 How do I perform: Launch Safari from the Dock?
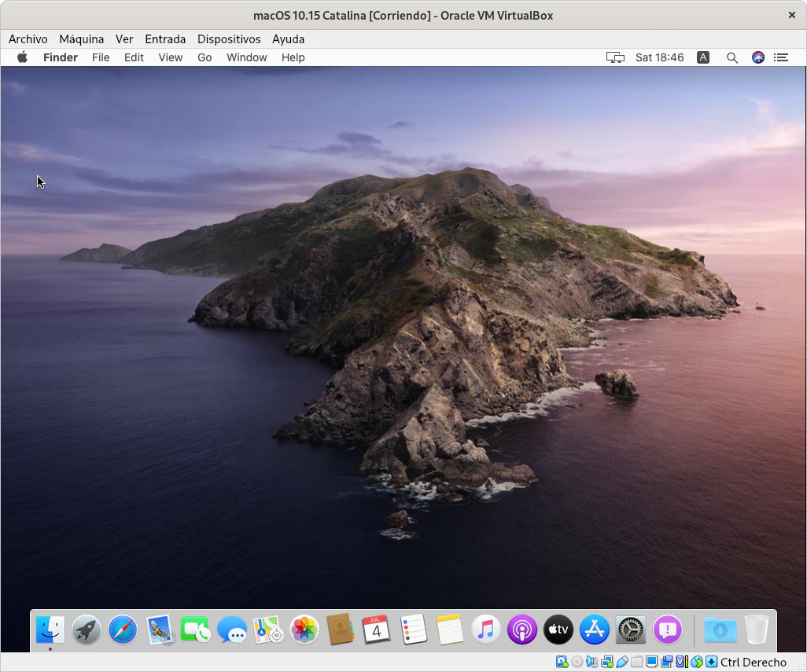(123, 630)
